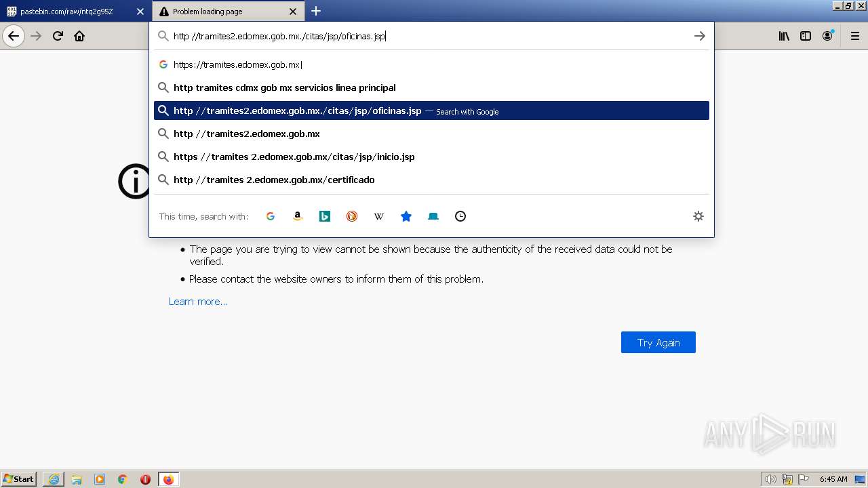
Task: Show the sidebars icon
Action: point(806,36)
